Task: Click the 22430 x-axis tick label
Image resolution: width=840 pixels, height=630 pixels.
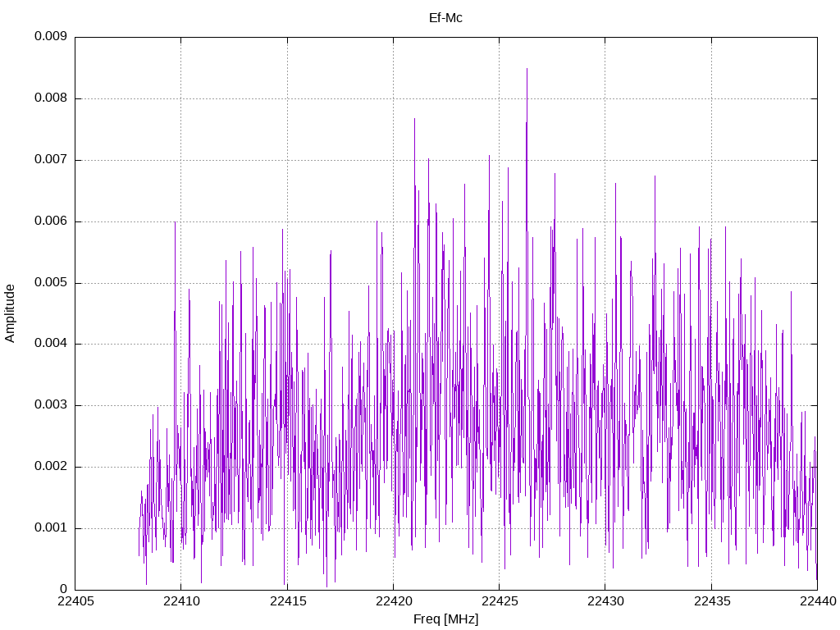Action: (x=606, y=601)
